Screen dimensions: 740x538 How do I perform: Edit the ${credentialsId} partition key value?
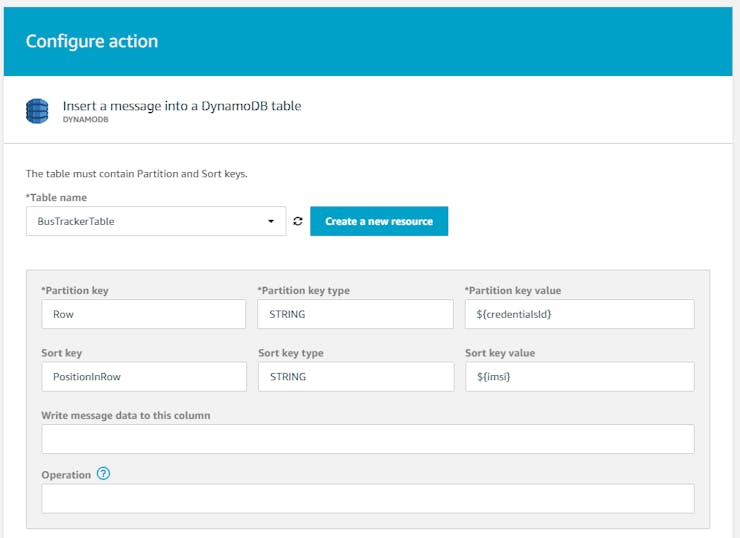tap(579, 314)
